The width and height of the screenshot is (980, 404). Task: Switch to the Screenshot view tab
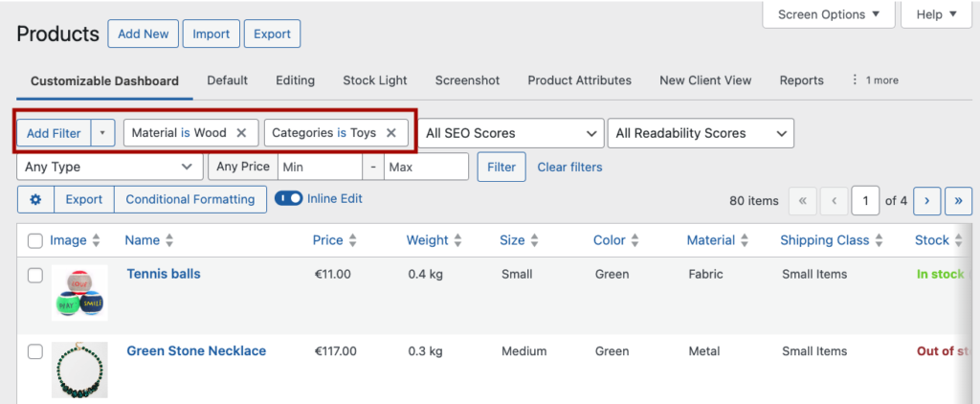(467, 80)
